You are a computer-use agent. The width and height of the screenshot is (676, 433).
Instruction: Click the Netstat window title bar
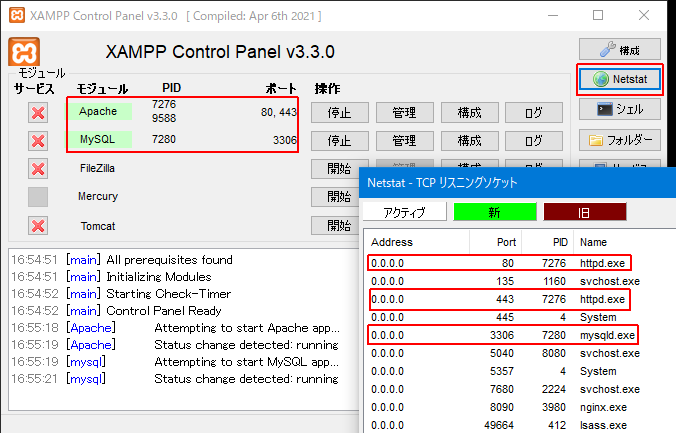517,183
